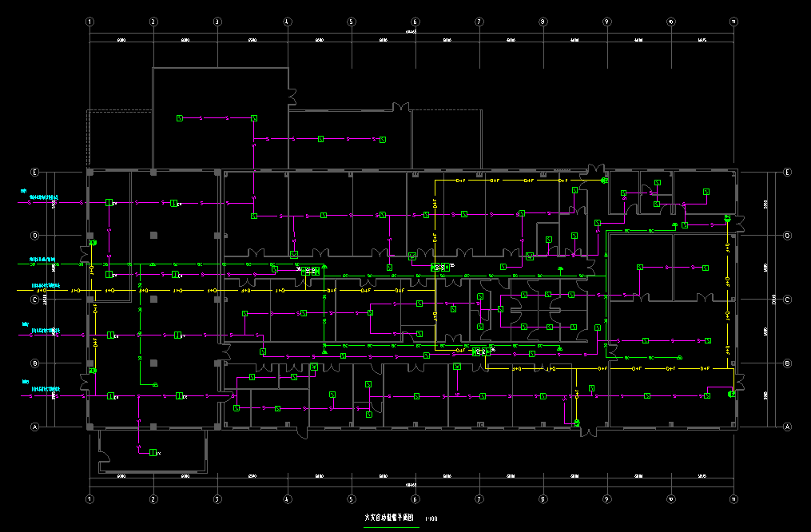Screen dimensions: 811x532
Task: Select the 1:100 scale label
Action: [431, 518]
